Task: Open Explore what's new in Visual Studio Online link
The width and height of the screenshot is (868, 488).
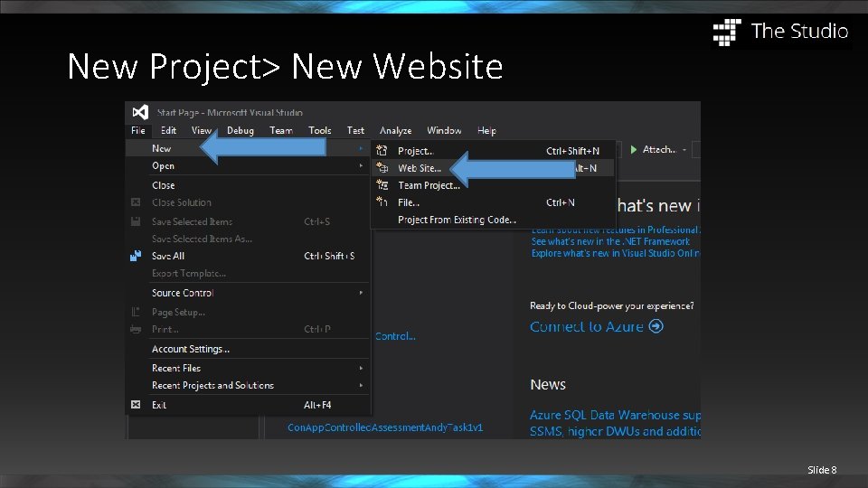Action: point(616,253)
